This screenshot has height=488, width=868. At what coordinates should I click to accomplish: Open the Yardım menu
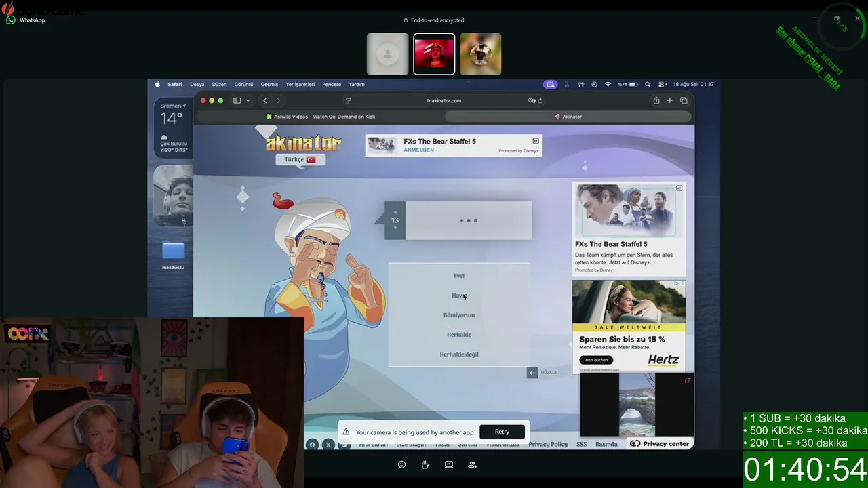[357, 85]
